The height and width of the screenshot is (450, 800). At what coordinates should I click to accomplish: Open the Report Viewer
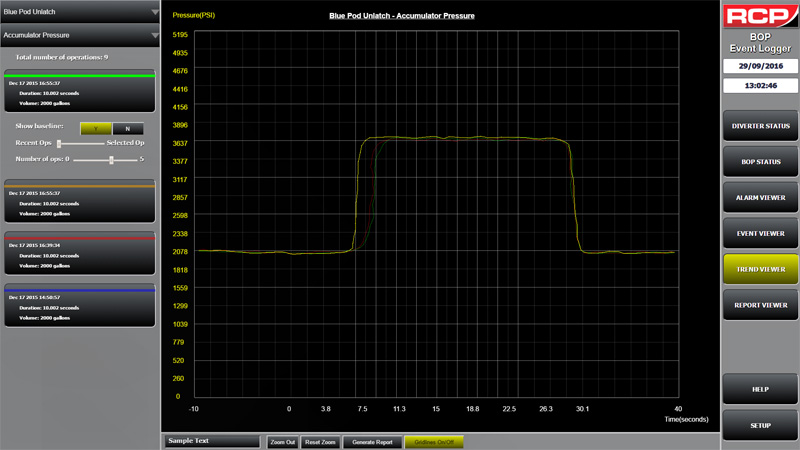(x=760, y=305)
